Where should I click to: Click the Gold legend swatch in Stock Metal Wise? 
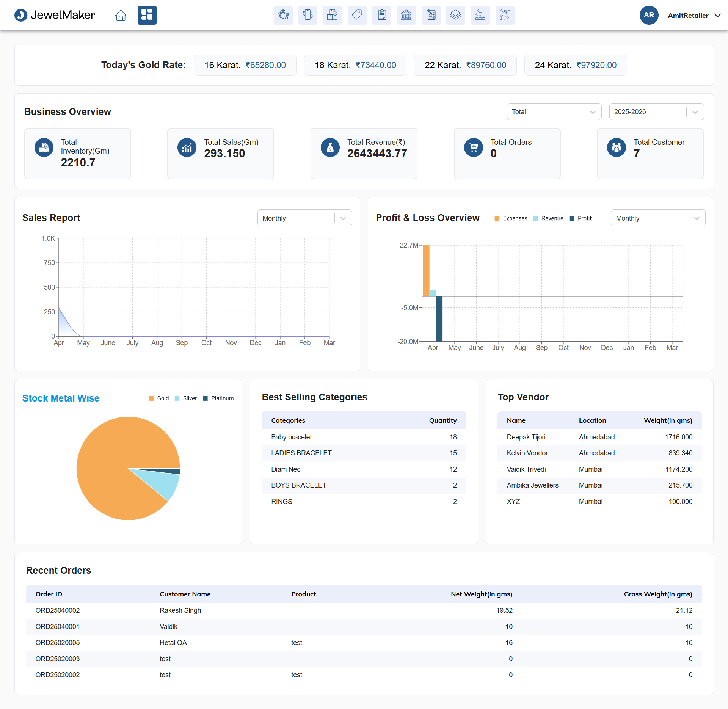click(151, 398)
